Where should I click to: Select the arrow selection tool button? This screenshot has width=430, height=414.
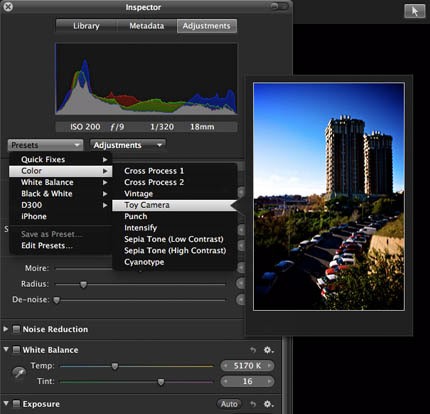pos(415,11)
